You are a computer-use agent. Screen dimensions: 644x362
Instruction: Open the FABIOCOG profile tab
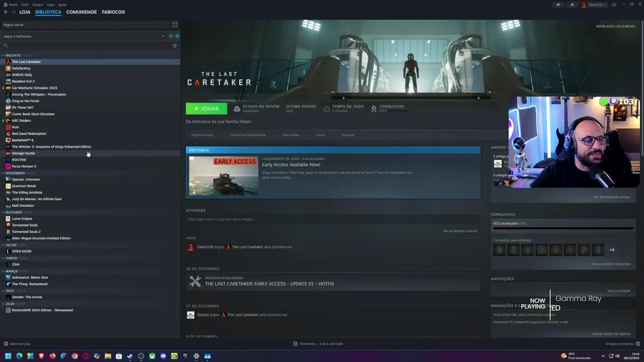[x=113, y=12]
